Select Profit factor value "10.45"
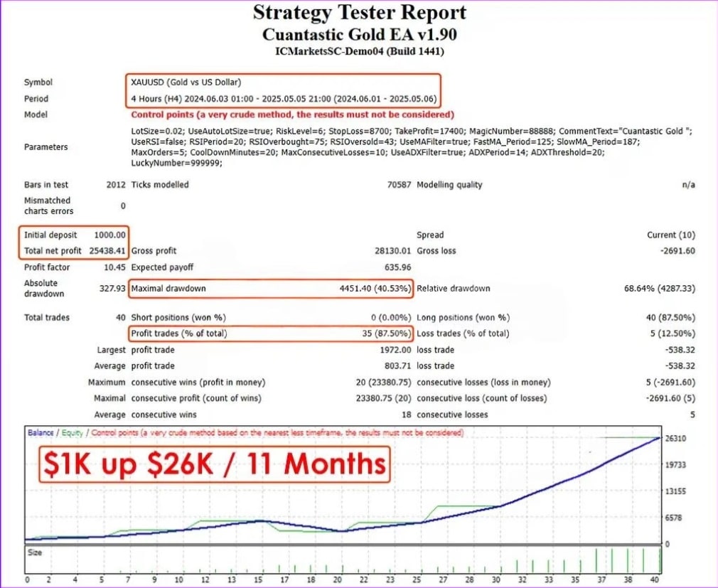 point(115,267)
